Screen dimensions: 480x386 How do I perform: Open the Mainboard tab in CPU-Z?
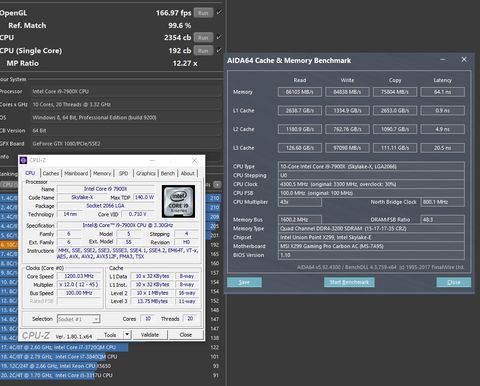pos(76,173)
